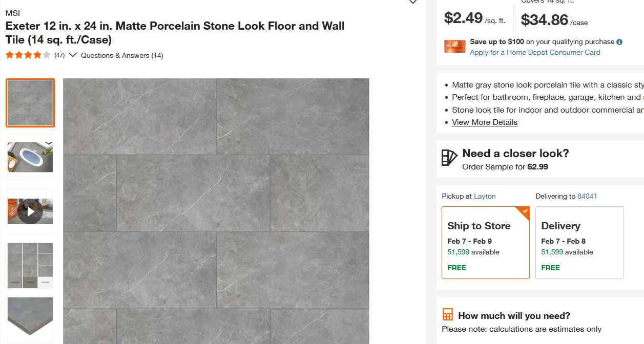Open Questions & Answers (14)

(x=121, y=55)
